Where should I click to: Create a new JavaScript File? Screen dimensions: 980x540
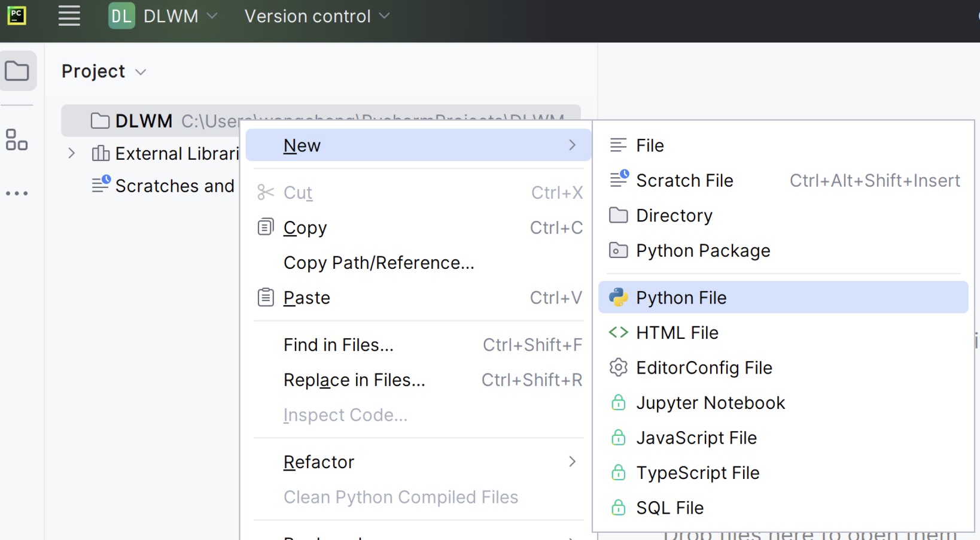click(x=783, y=438)
